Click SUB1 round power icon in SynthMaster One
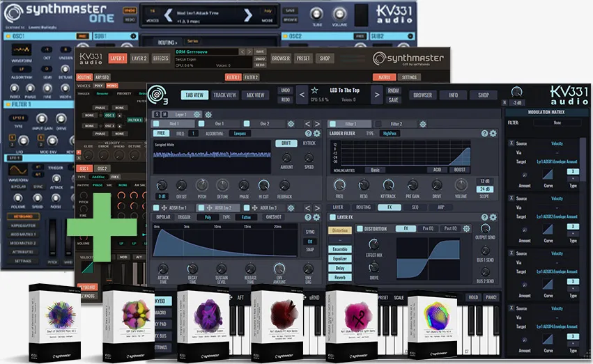593x364 pixels. pyautogui.click(x=133, y=36)
